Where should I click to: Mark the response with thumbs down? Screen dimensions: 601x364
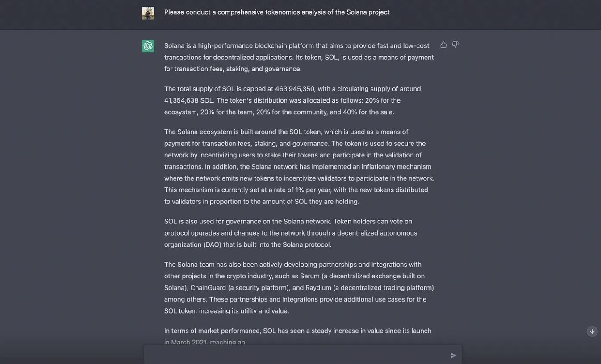455,45
